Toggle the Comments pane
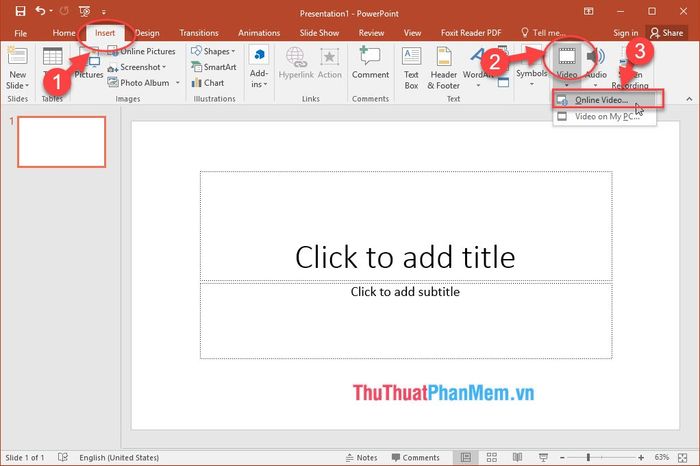 click(416, 458)
